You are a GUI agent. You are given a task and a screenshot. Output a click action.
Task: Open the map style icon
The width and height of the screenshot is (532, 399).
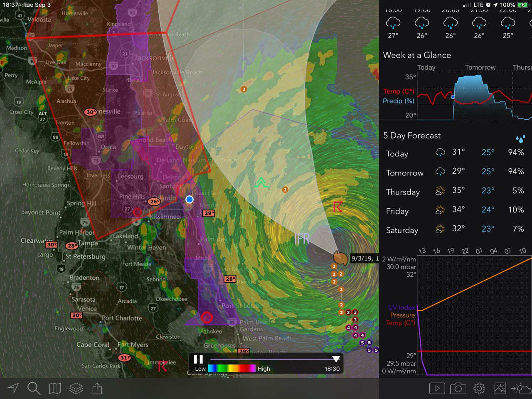pyautogui.click(x=55, y=388)
